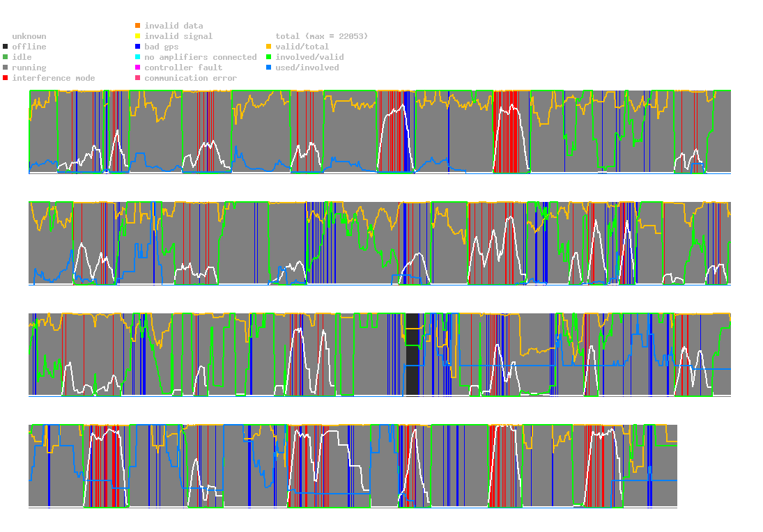This screenshot has width=763, height=532.
Task: Click the invalid data orange swatch
Action: click(137, 26)
